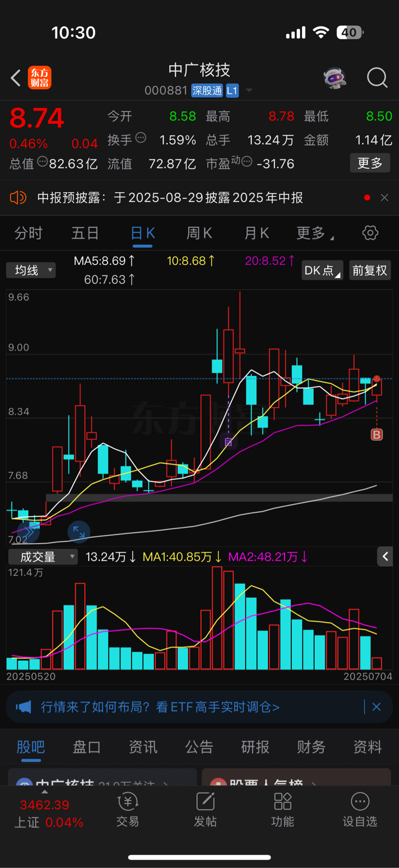Tap the 总值 info circle icon
Viewport: 399px width, 868px height.
[42, 162]
